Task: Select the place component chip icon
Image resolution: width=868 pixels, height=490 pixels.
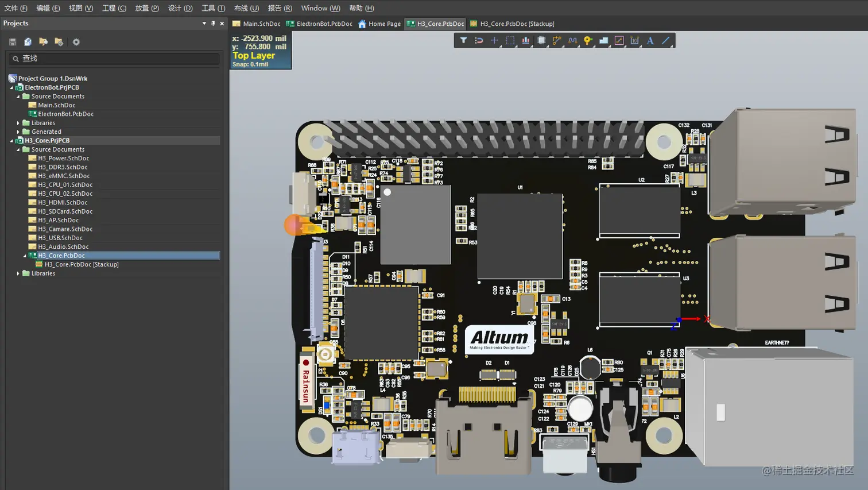Action: click(x=541, y=41)
